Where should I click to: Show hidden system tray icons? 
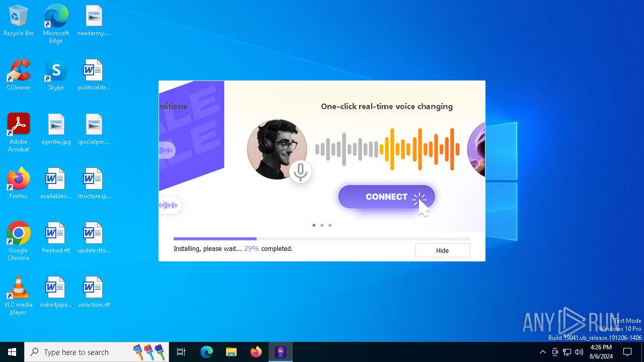542,352
